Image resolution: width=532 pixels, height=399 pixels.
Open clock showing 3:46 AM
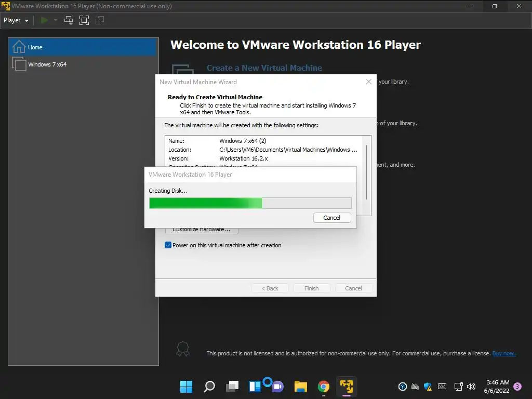[497, 387]
